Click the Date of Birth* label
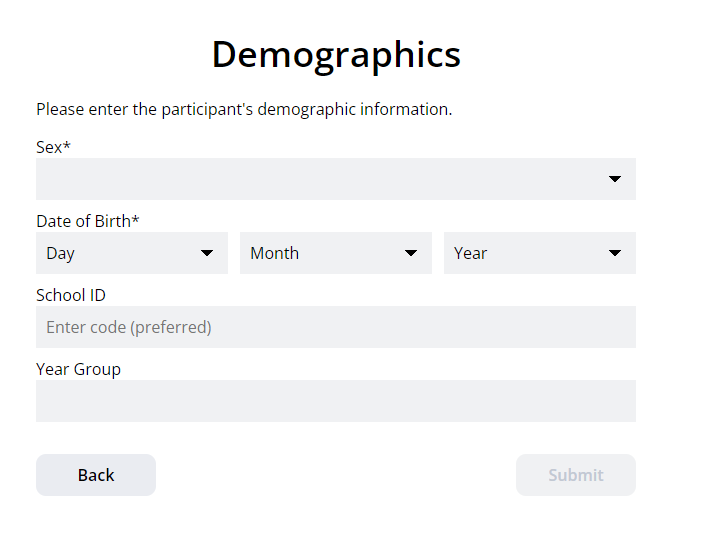The image size is (714, 544). (87, 221)
